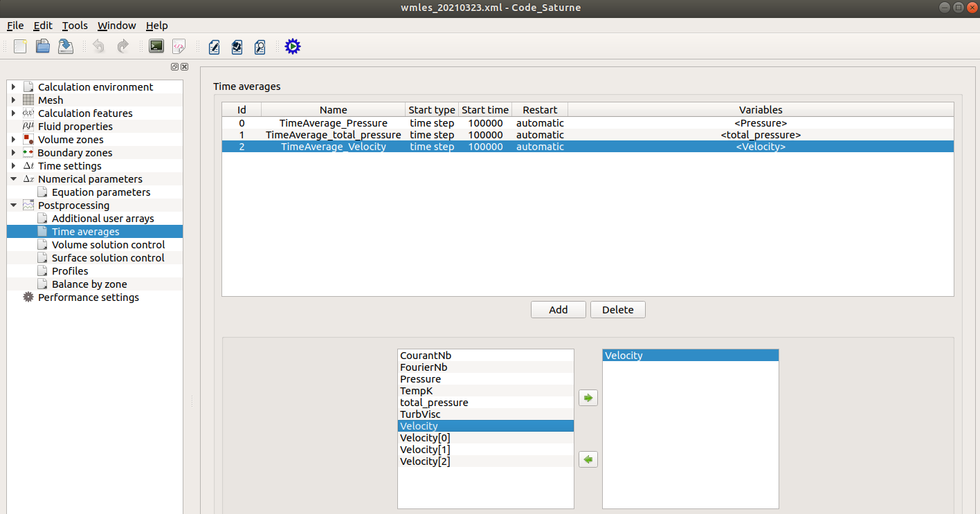Collapse the Numerical parameters node
This screenshot has height=514, width=980.
pyautogui.click(x=13, y=179)
